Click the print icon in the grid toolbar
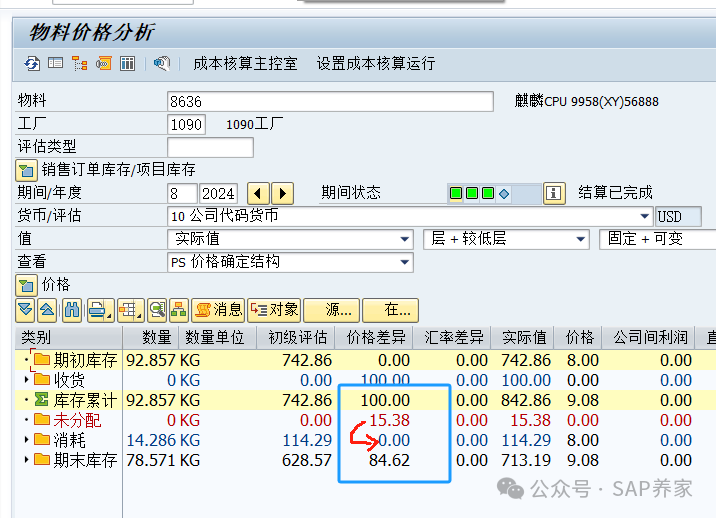The height and width of the screenshot is (518, 716). coord(100,310)
